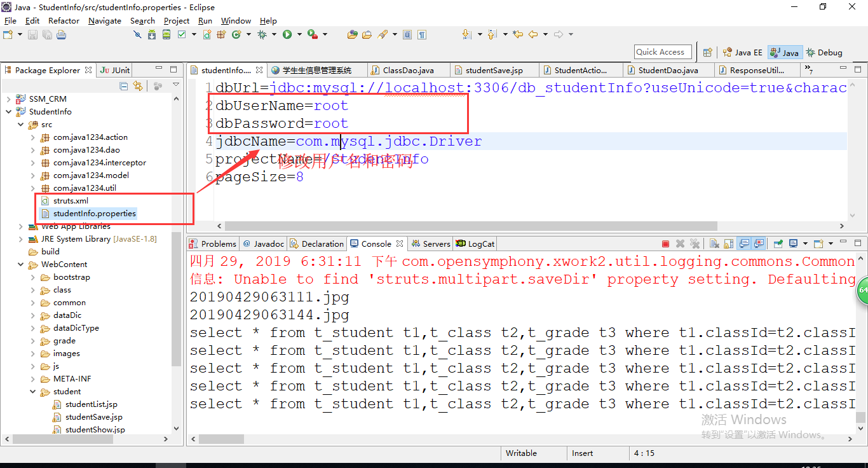
Task: Expand the SSM_CRM project node
Action: 8,99
